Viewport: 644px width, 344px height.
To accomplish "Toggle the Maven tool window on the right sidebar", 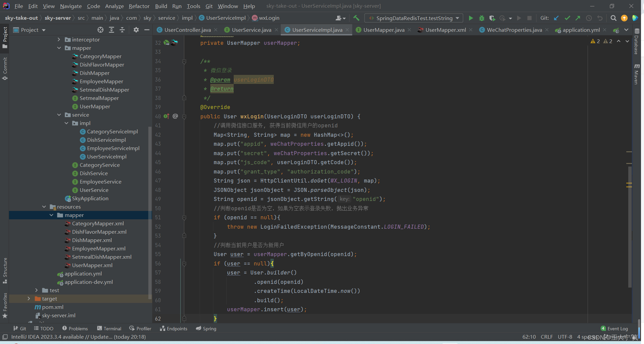I will click(637, 74).
